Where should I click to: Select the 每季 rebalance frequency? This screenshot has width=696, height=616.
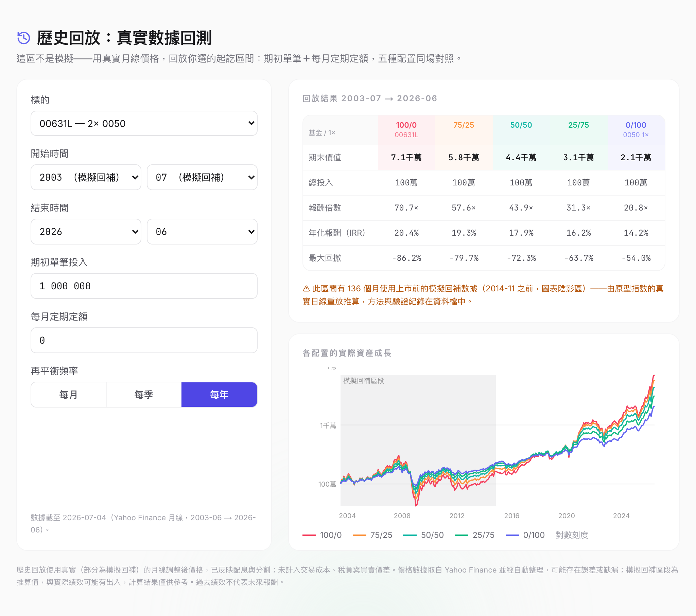144,395
